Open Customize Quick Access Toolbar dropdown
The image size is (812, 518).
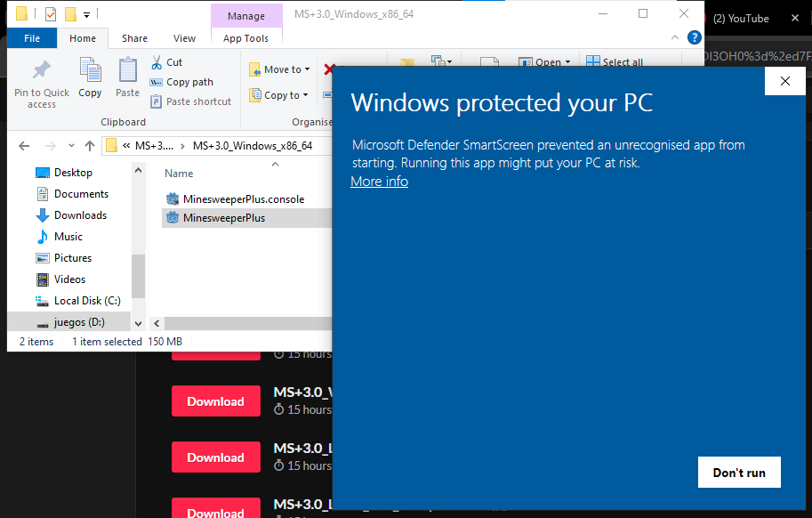87,15
